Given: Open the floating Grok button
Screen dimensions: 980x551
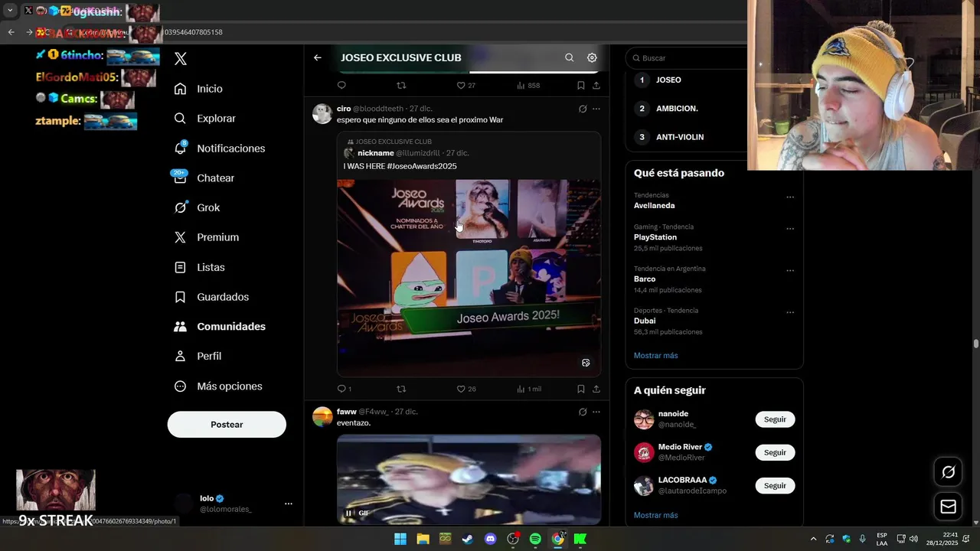Looking at the screenshot, I should [x=948, y=472].
